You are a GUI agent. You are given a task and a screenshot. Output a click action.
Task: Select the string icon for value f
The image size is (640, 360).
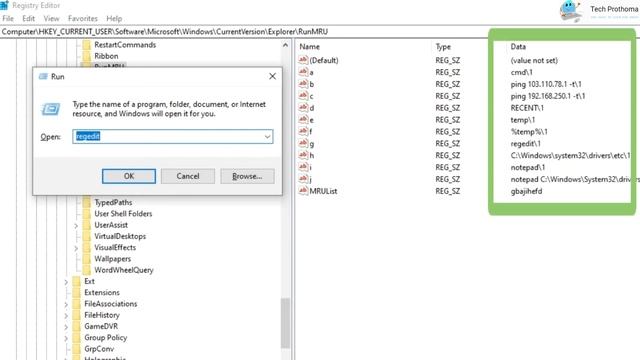[x=303, y=131]
